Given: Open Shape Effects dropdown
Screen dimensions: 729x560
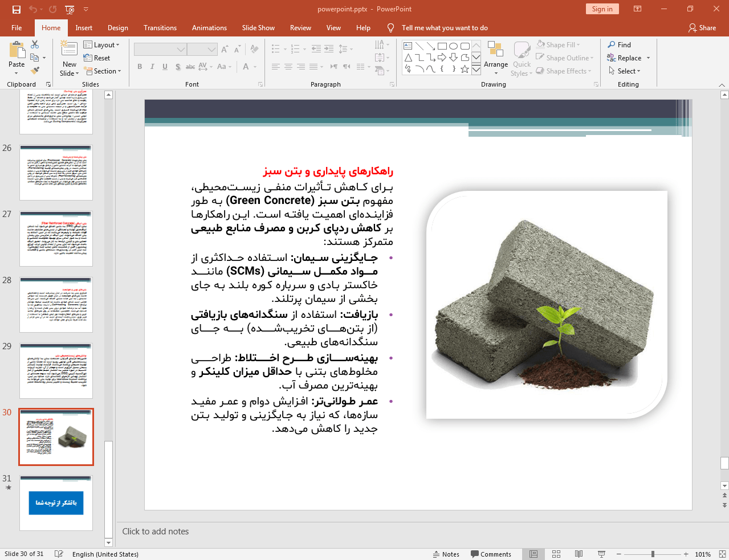Looking at the screenshot, I should coord(563,71).
